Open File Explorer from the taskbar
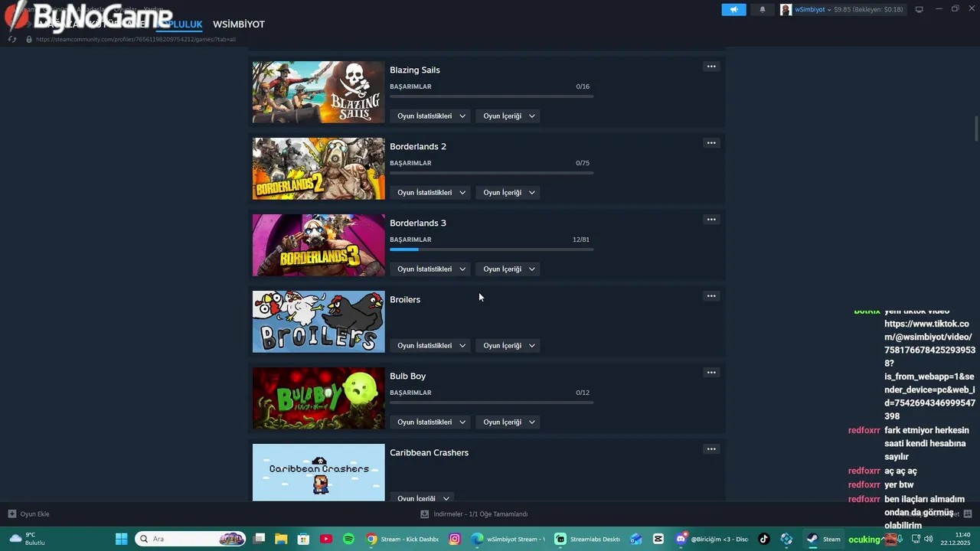 (281, 539)
